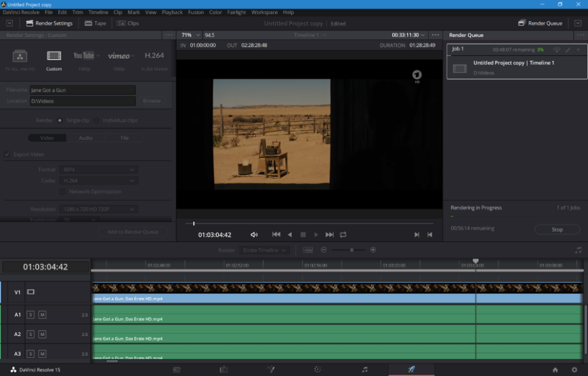
Task: Mute audio track A2
Action: [42, 334]
